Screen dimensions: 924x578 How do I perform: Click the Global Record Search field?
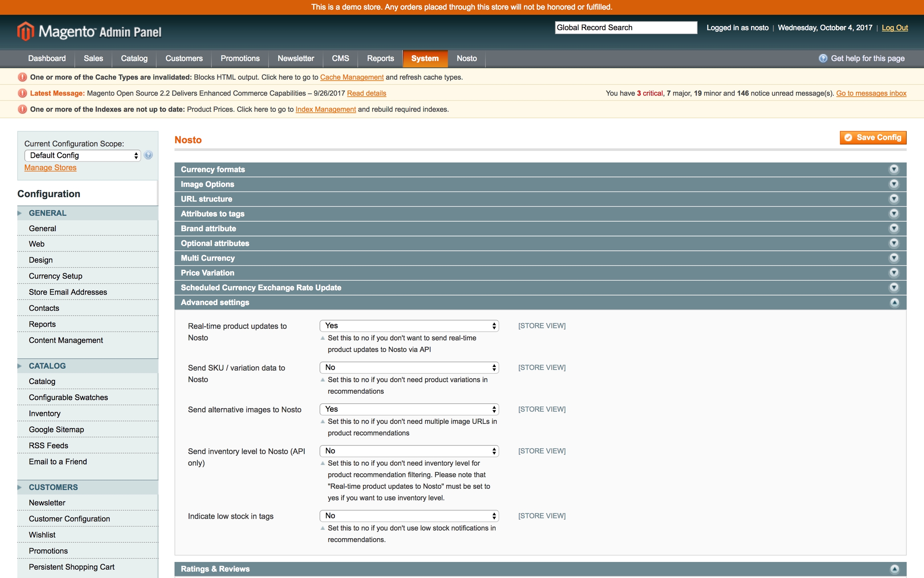click(x=626, y=28)
